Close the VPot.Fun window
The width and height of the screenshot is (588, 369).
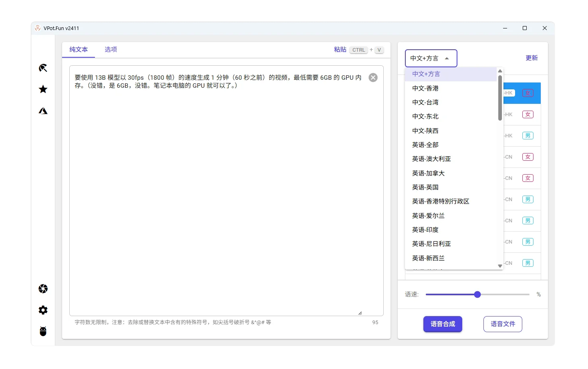[x=545, y=28]
